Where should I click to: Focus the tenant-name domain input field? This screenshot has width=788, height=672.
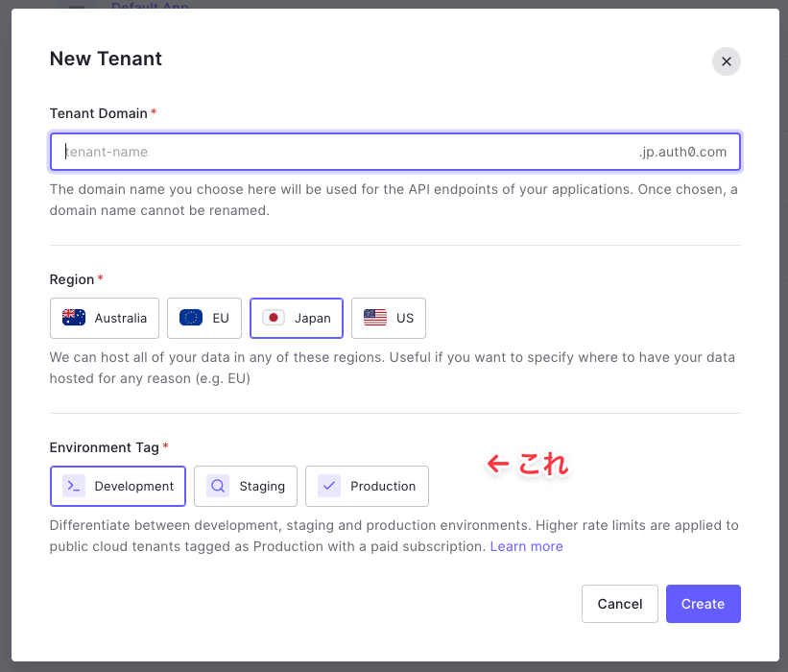(395, 152)
